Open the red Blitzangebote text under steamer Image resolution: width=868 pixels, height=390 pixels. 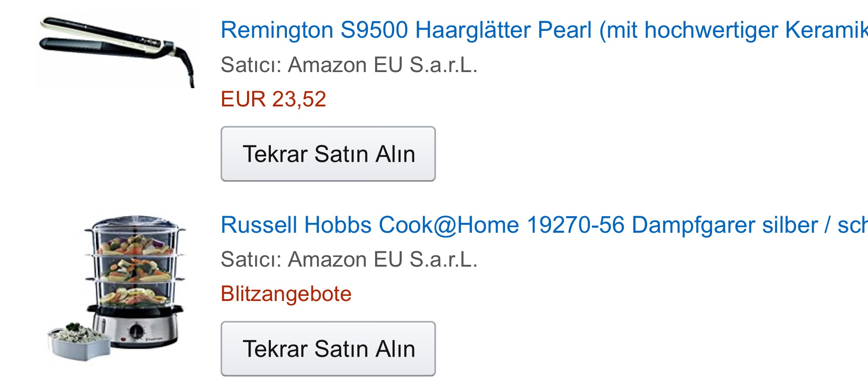point(286,294)
